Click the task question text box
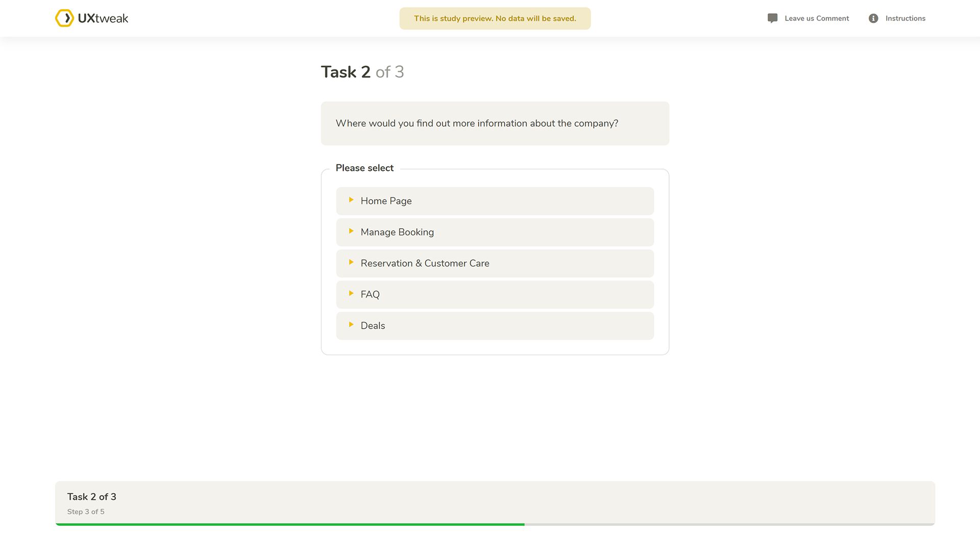Viewport: 980px width, 538px height. 495,124
